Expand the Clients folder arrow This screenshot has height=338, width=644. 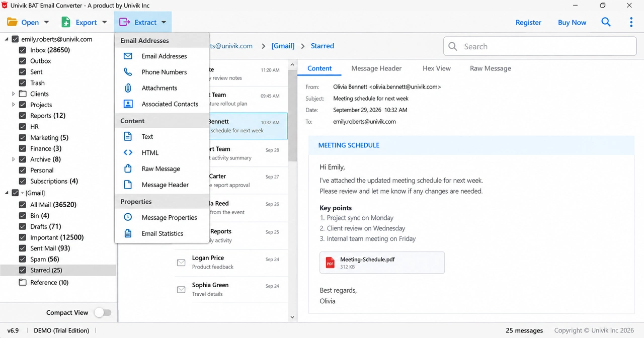click(x=14, y=94)
